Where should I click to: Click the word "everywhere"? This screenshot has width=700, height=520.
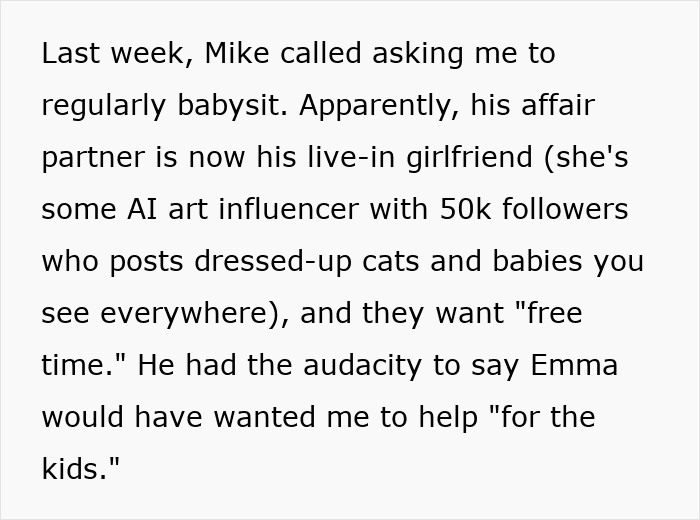click(184, 314)
